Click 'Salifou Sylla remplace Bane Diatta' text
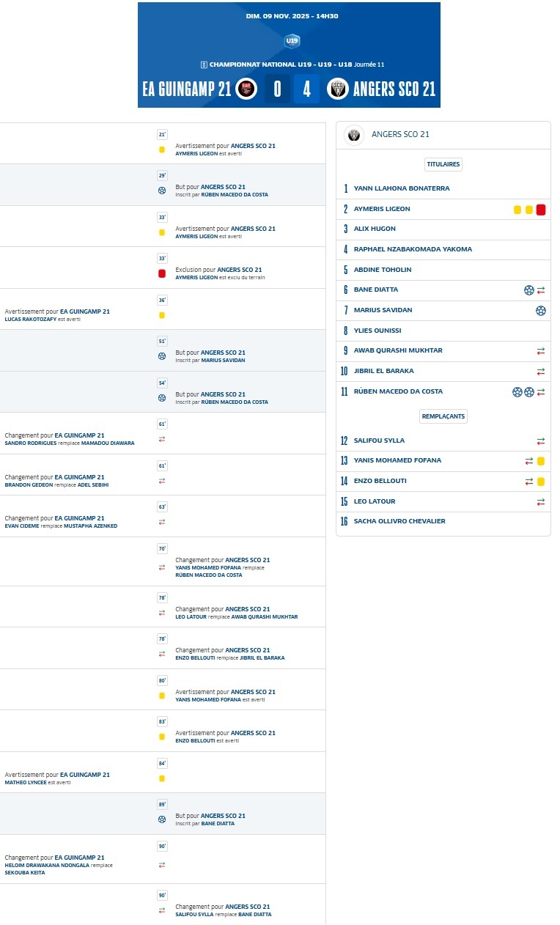This screenshot has width=560, height=925. pyautogui.click(x=224, y=915)
